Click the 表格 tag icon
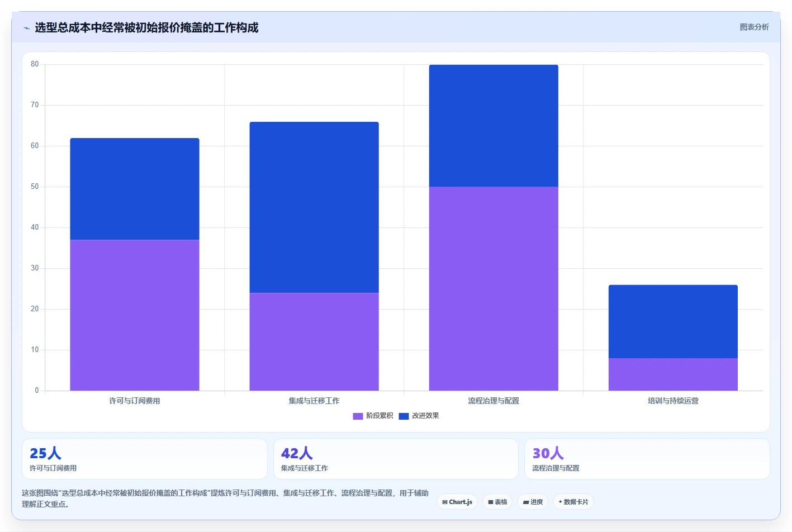The height and width of the screenshot is (532, 792). click(x=491, y=502)
